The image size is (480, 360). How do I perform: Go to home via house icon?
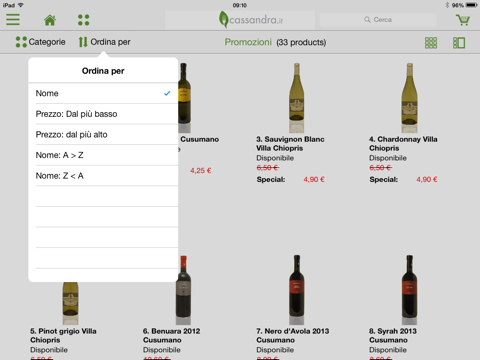50,20
